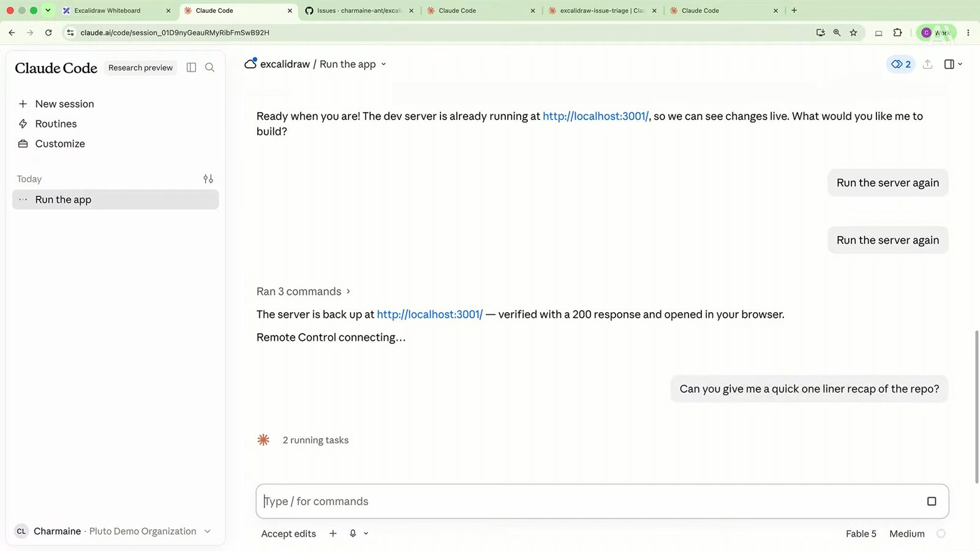Open the browser tab search dropdown
Viewport: 980px width, 551px height.
[48, 10]
